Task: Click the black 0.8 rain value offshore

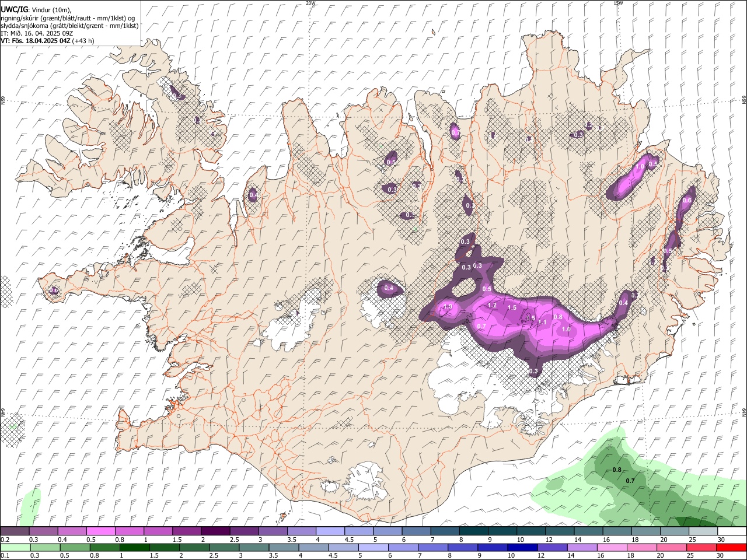Action: (x=617, y=470)
